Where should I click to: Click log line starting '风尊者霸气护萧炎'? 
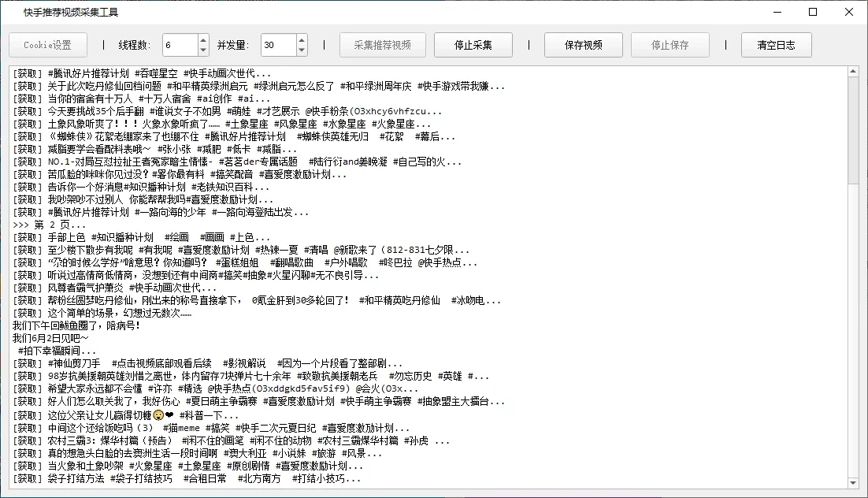114,288
